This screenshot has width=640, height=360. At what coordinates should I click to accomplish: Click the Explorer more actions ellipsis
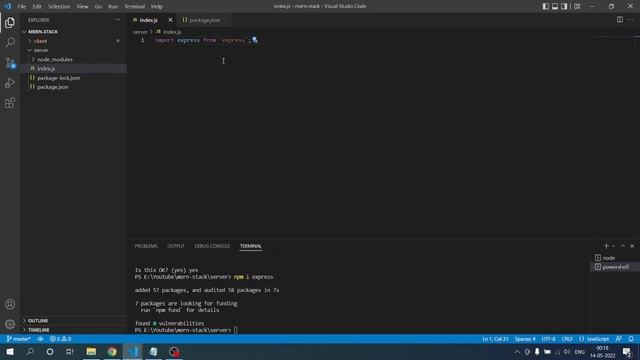pyautogui.click(x=117, y=20)
